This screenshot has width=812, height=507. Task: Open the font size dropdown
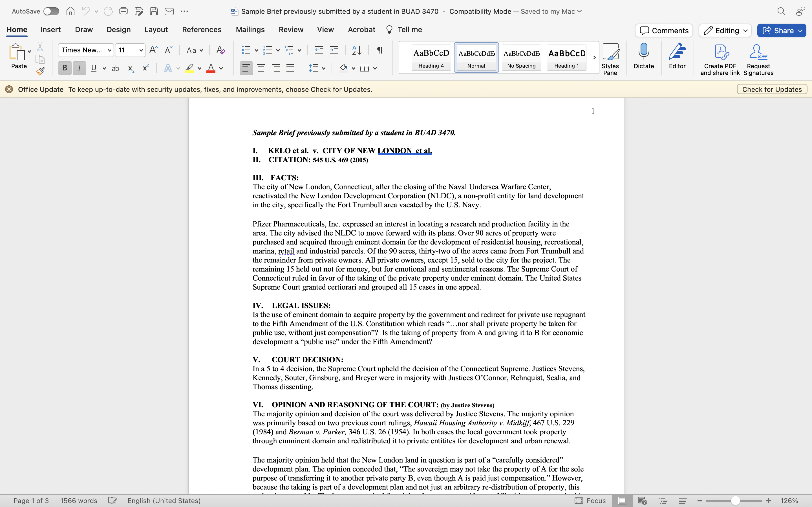tap(141, 50)
